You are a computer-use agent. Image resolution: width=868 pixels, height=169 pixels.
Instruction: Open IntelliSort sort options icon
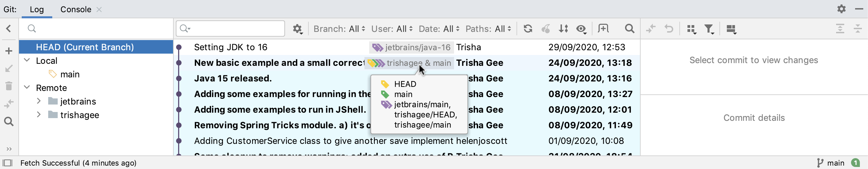[563, 29]
